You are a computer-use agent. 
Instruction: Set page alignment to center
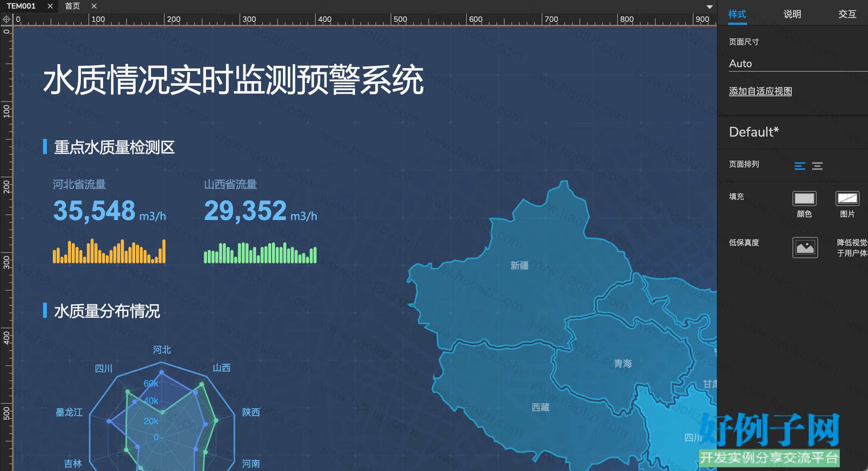coord(817,166)
